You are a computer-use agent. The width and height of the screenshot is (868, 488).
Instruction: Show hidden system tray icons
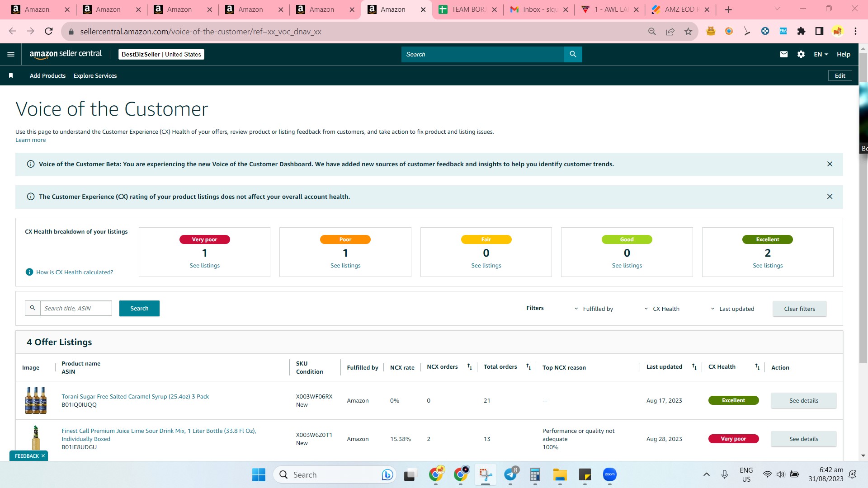[x=706, y=474]
